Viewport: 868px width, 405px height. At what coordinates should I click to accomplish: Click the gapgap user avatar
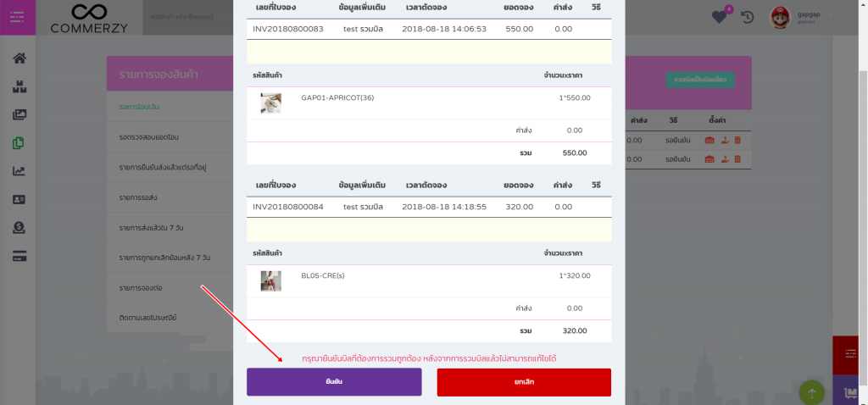point(780,18)
